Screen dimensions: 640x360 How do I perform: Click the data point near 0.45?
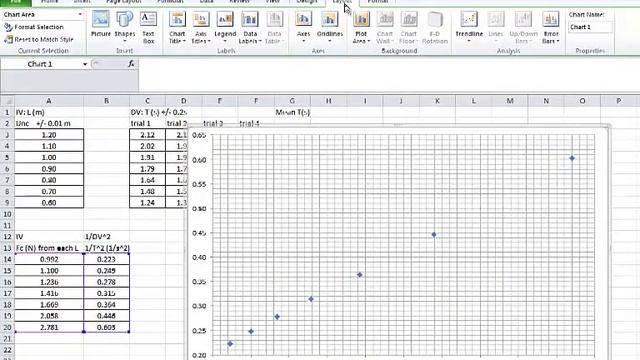tap(434, 235)
